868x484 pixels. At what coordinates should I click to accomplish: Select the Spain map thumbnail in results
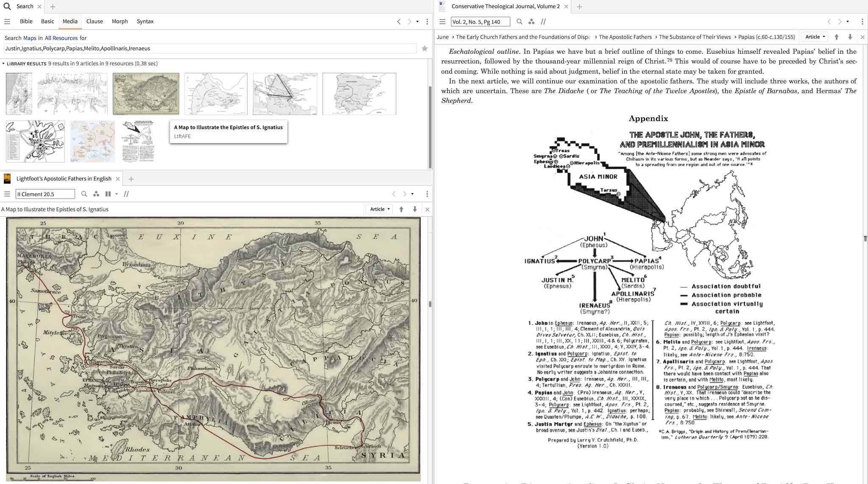pyautogui.click(x=359, y=94)
